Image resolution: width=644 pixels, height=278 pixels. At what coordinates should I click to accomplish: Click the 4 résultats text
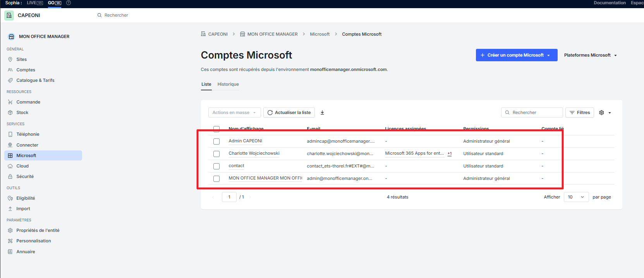[x=397, y=197]
